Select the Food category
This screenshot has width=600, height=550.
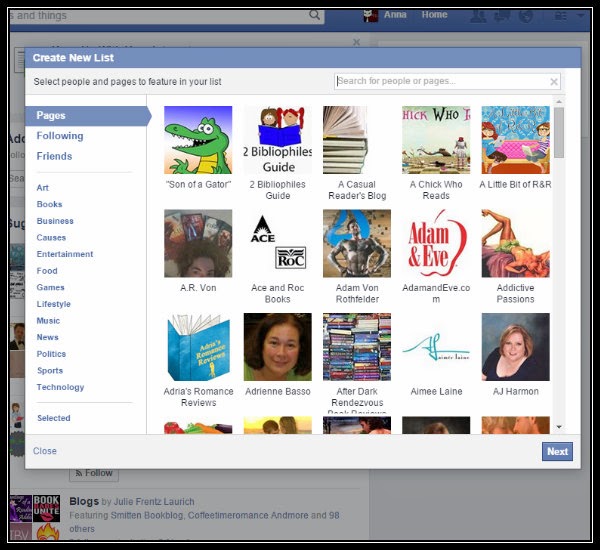click(47, 271)
